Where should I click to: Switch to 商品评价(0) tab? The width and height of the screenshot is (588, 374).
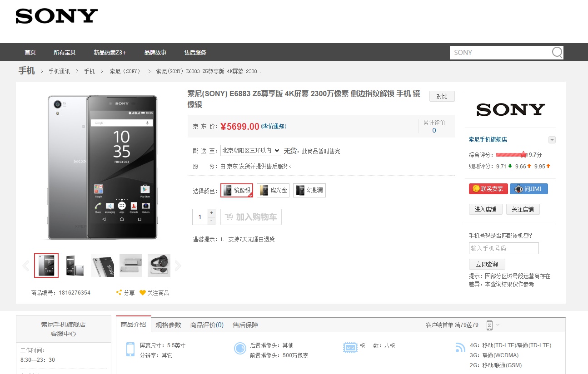point(207,325)
